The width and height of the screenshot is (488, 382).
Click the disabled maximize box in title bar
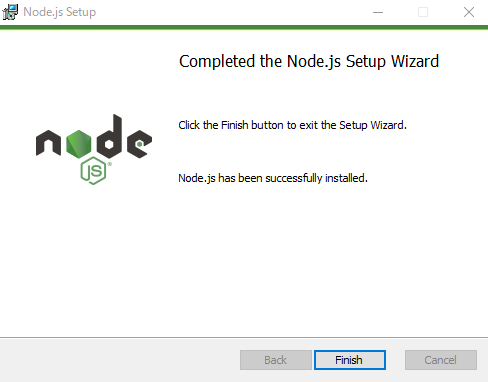[423, 12]
